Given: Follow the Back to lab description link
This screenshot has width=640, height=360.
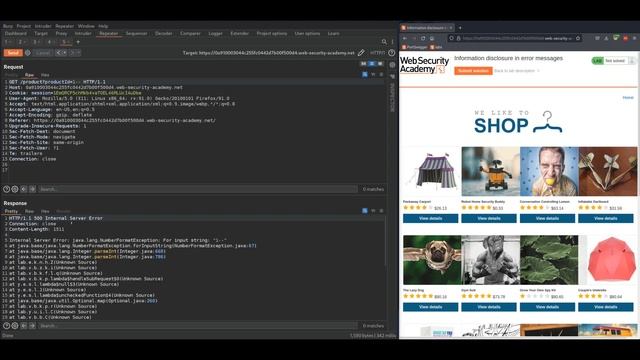Looking at the screenshot, I should click(x=516, y=71).
